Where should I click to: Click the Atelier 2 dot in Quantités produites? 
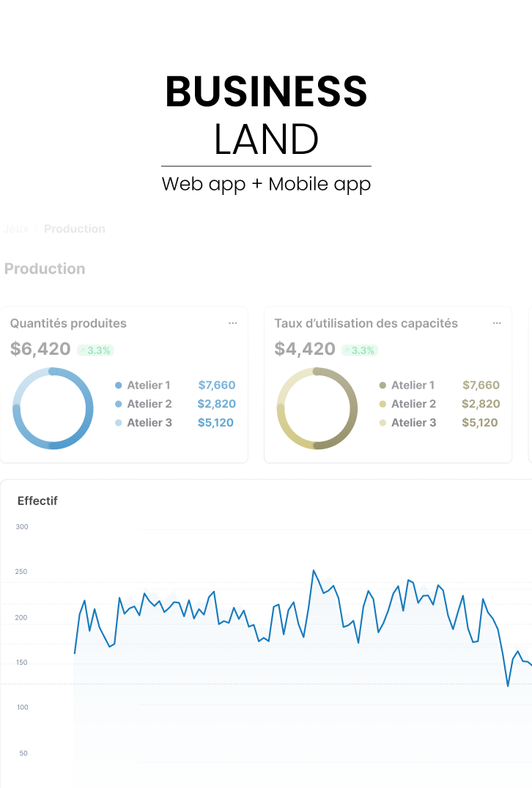[119, 404]
